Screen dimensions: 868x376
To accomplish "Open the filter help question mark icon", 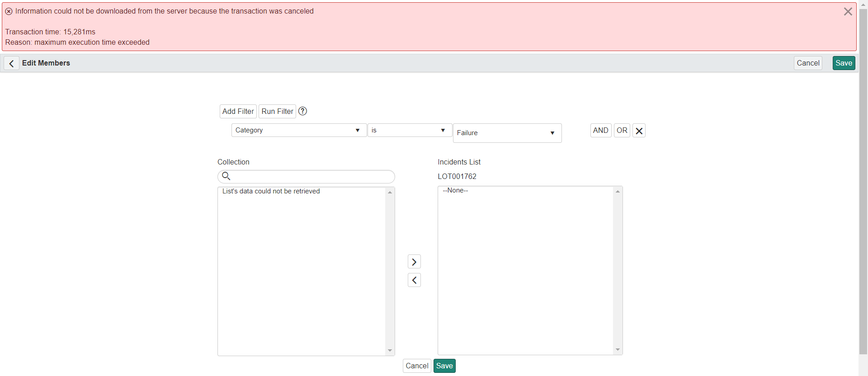I will click(x=302, y=111).
